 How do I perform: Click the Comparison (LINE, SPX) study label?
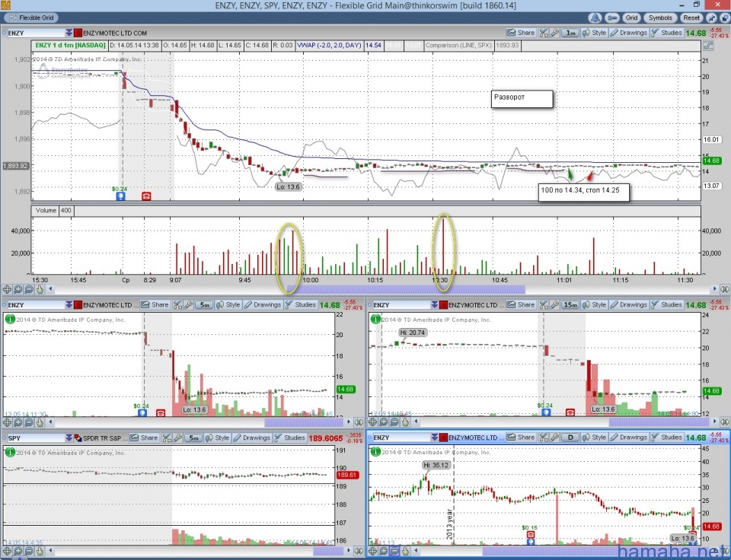click(458, 46)
